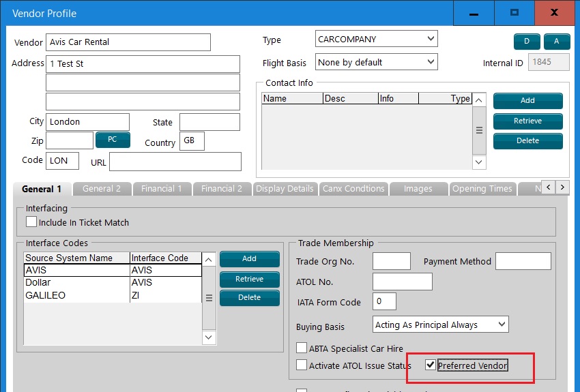
Task: Open the Buying Basis dropdown
Action: [441, 325]
